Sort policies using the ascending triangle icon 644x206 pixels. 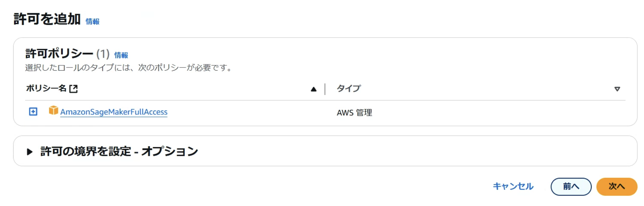[313, 89]
